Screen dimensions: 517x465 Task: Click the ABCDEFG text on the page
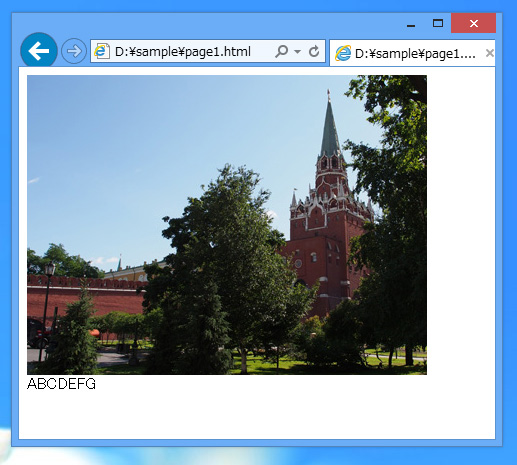(61, 384)
